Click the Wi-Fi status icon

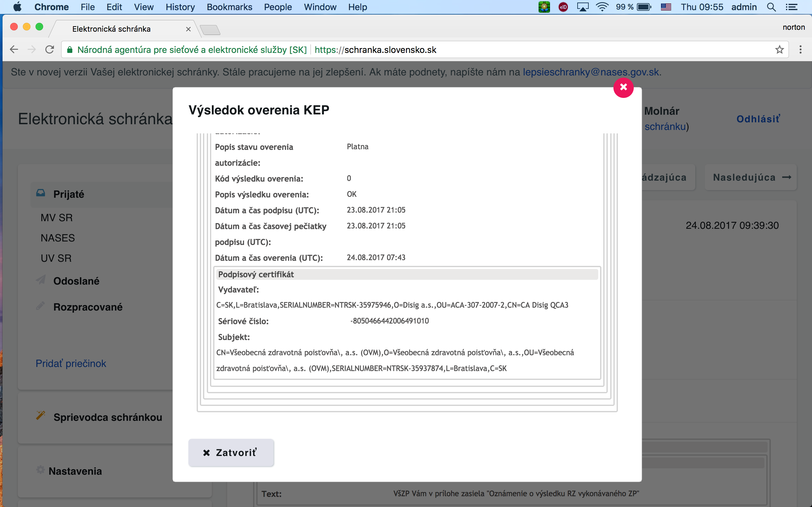click(602, 7)
